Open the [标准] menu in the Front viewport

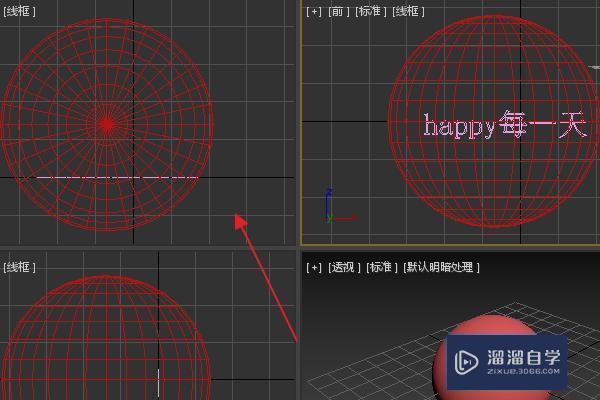371,11
